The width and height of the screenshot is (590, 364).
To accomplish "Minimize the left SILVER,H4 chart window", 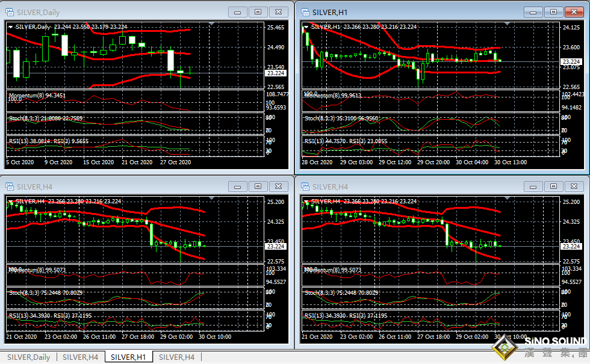I will pyautogui.click(x=237, y=187).
